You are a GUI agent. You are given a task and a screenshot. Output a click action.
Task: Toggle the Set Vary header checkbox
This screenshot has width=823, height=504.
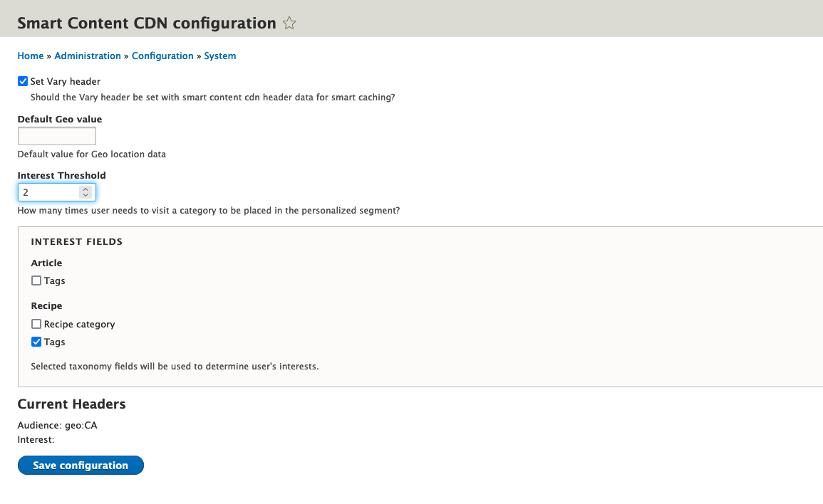tap(23, 81)
